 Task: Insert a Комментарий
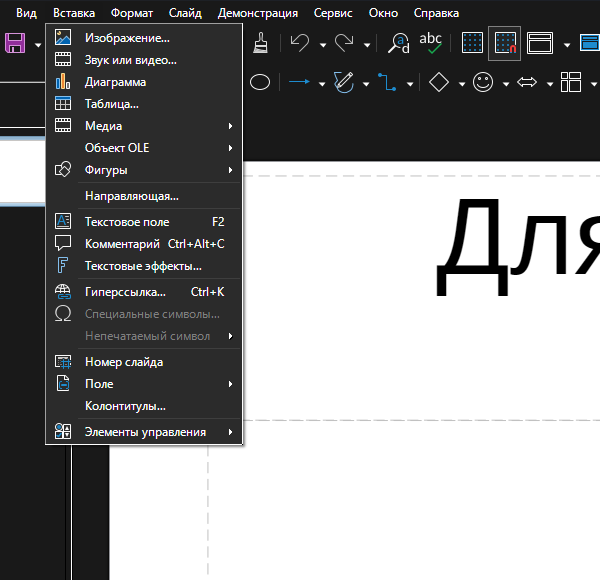click(x=144, y=244)
